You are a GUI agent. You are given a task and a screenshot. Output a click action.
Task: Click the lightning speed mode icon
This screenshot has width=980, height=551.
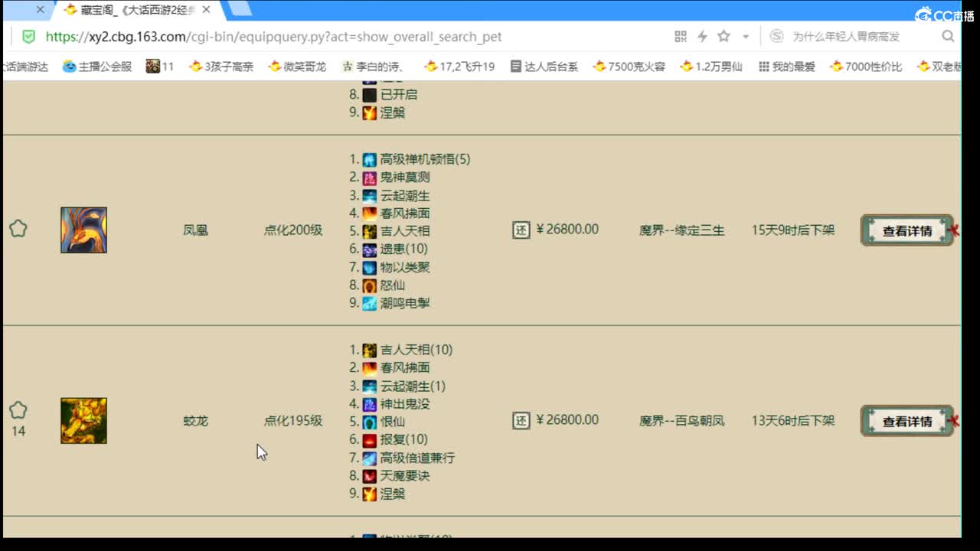pyautogui.click(x=702, y=36)
